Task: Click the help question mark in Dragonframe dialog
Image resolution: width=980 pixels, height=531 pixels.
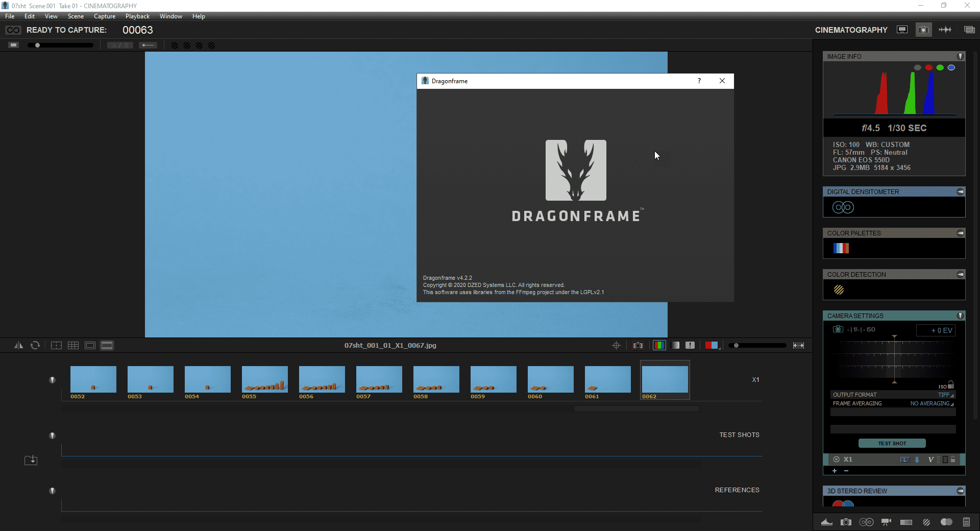Action: coord(699,81)
